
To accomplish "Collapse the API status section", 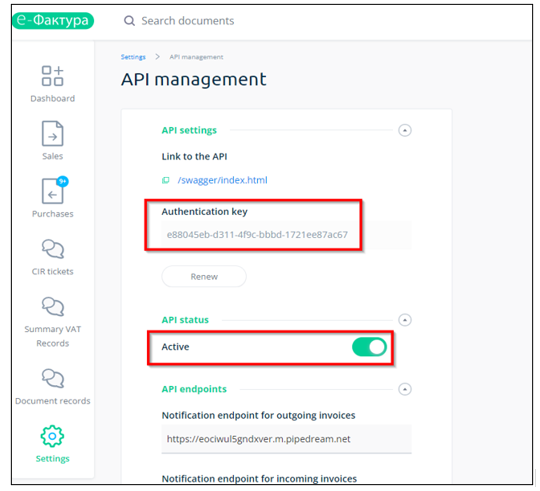I will tap(405, 320).
